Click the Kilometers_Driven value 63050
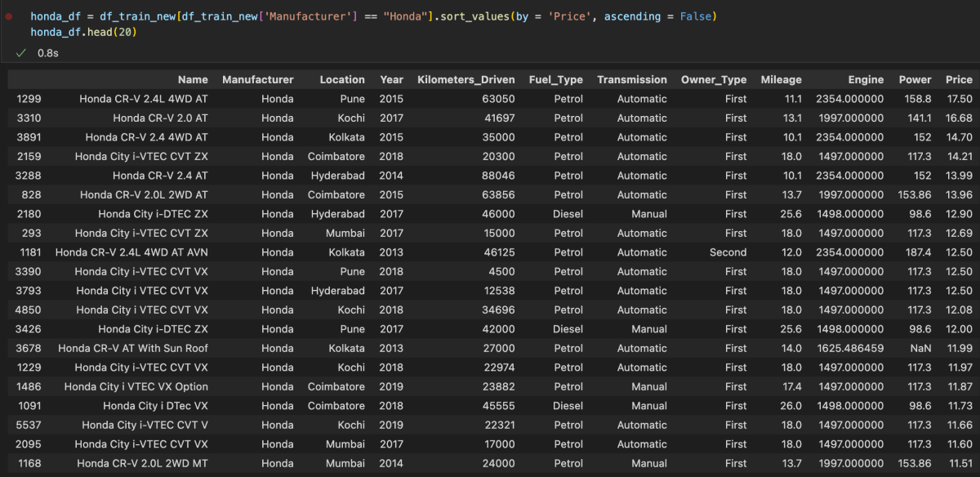 (x=498, y=99)
